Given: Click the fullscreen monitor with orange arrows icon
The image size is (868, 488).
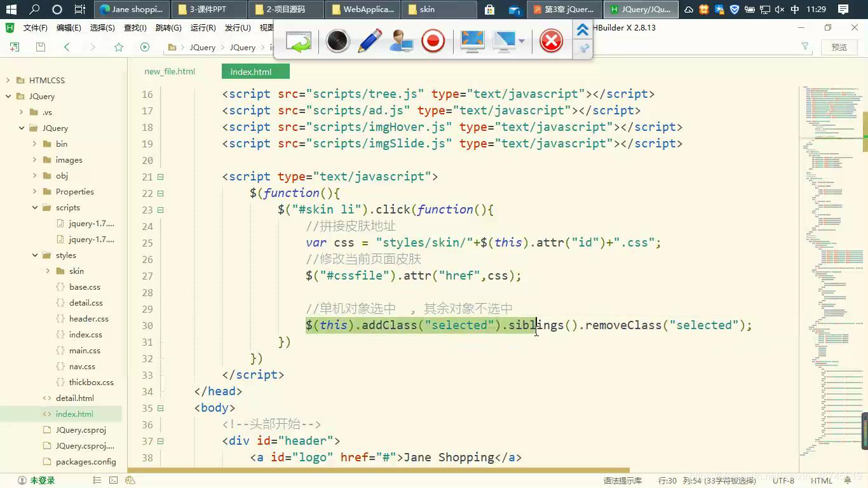Looking at the screenshot, I should point(472,41).
